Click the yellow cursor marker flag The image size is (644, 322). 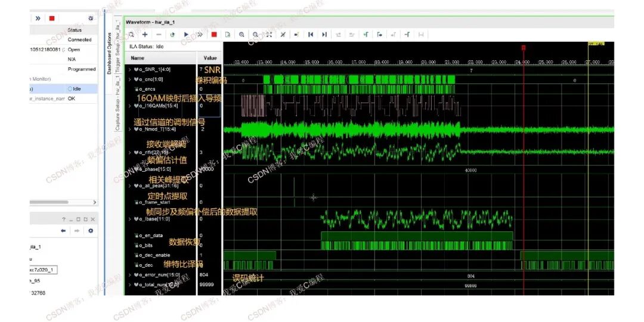[596, 44]
